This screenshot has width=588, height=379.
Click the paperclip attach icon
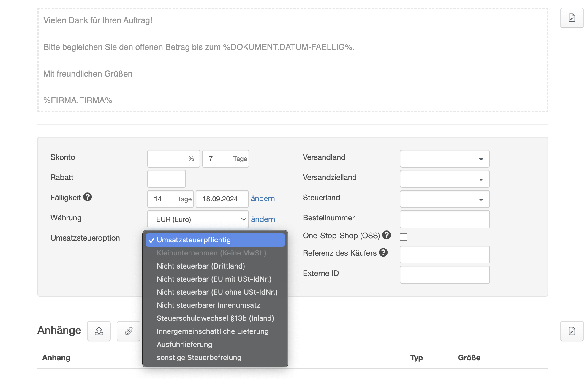(x=128, y=331)
